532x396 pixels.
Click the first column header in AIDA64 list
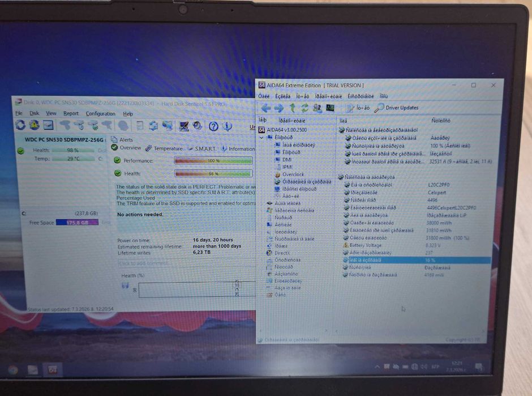pos(383,121)
